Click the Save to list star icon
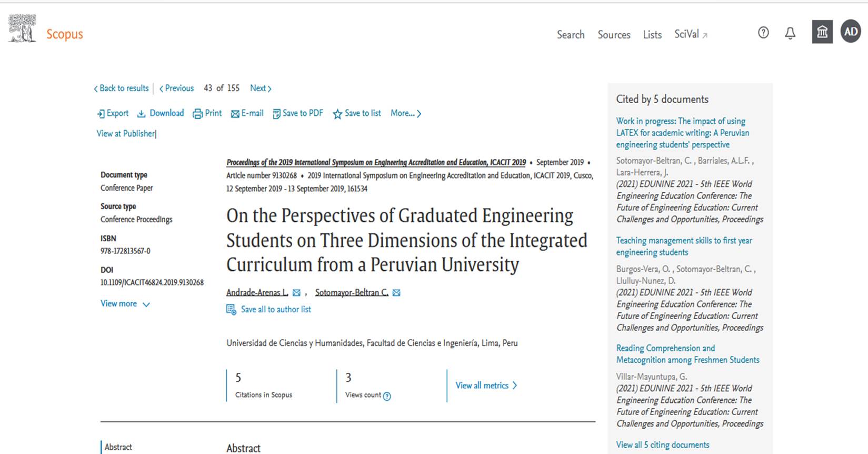Screen dimensions: 868x454 [x=337, y=114]
